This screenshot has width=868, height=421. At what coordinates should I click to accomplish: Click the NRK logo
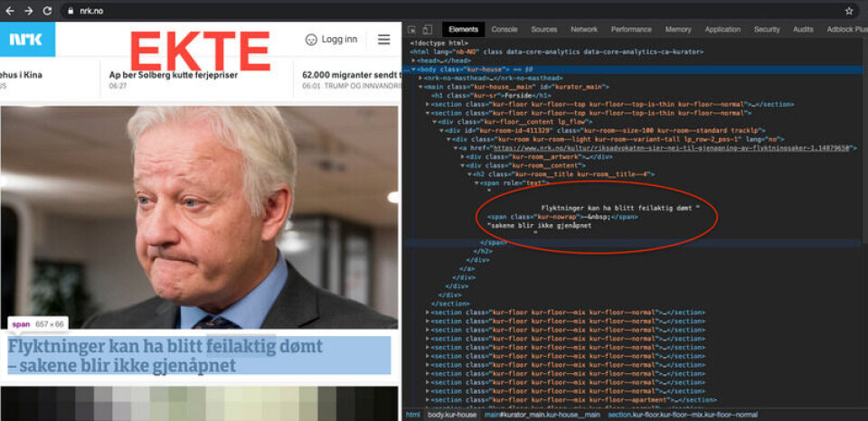coord(27,40)
